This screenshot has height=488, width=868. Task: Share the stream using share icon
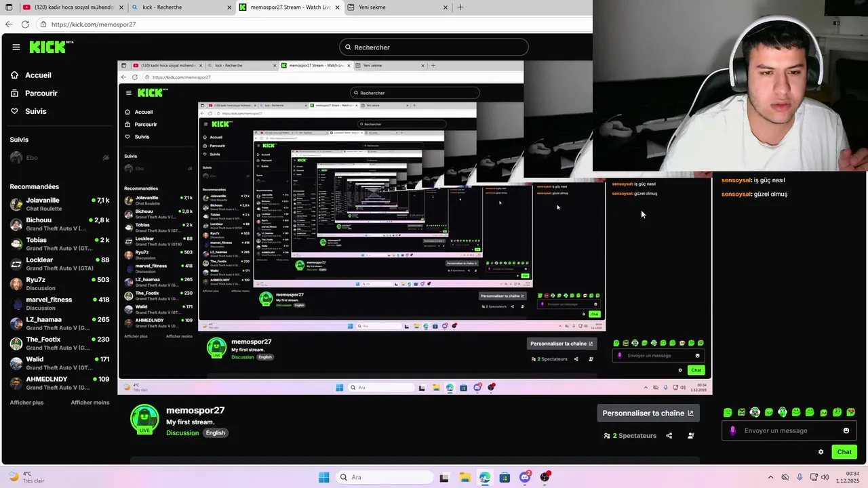(669, 436)
